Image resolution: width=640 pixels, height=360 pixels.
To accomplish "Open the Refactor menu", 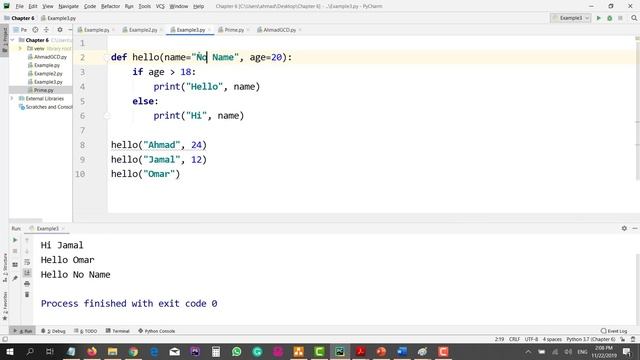I will click(x=110, y=6).
